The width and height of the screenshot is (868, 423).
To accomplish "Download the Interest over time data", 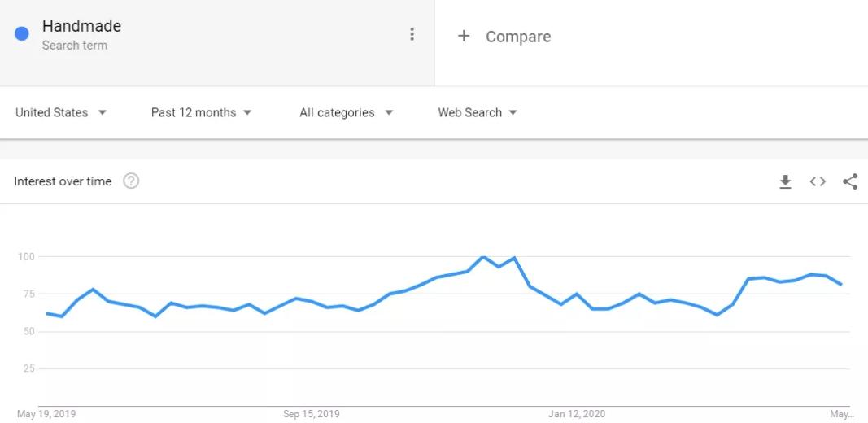I will pos(785,181).
